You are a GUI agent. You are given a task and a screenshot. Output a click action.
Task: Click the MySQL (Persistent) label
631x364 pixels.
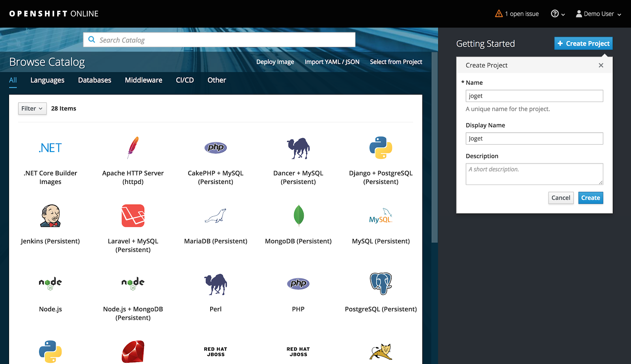click(381, 241)
